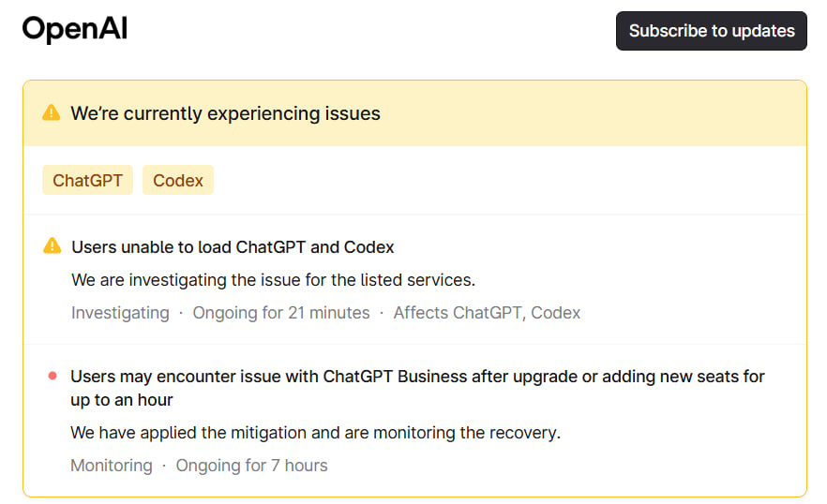Click red dot beside ChatGPT Business incident
This screenshot has height=504, width=827.
tap(53, 377)
